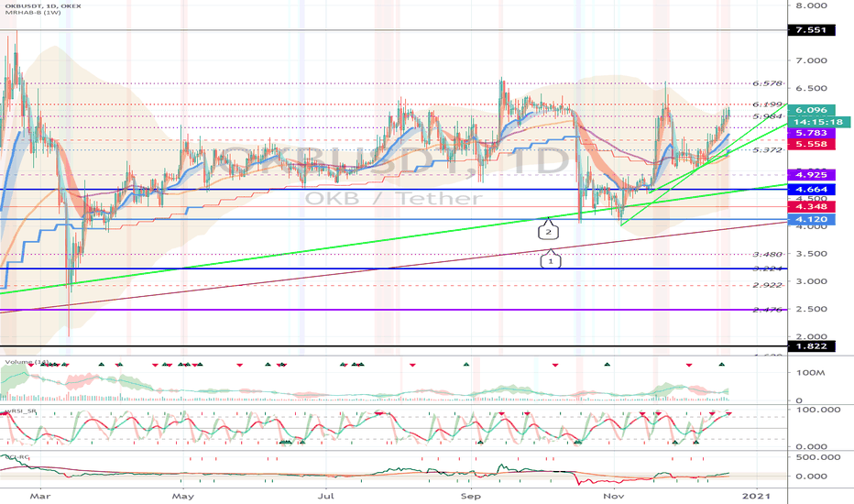Click the 8.000 price axis tick
The image size is (854, 504).
[x=812, y=5]
